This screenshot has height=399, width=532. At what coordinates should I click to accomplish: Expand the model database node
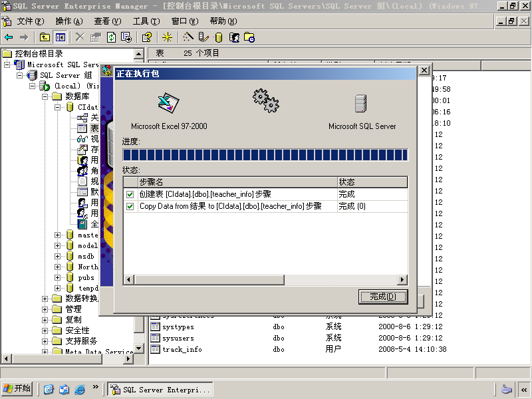pos(58,245)
